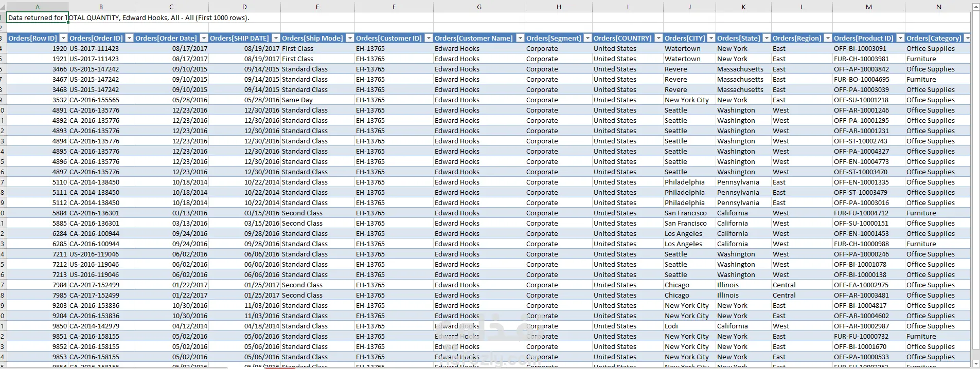Screen dimensions: 980x369
Task: Open the Orders[Customer ID] filter dropdown
Action: tap(429, 38)
